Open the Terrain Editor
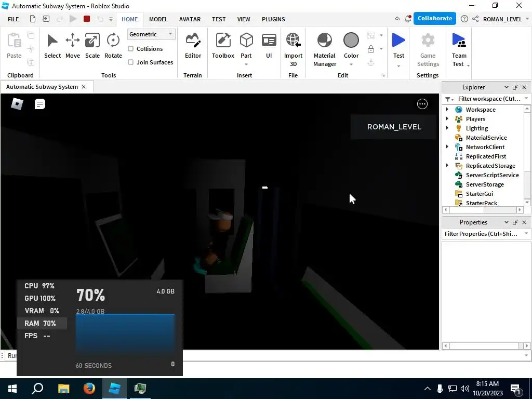 pos(193,41)
